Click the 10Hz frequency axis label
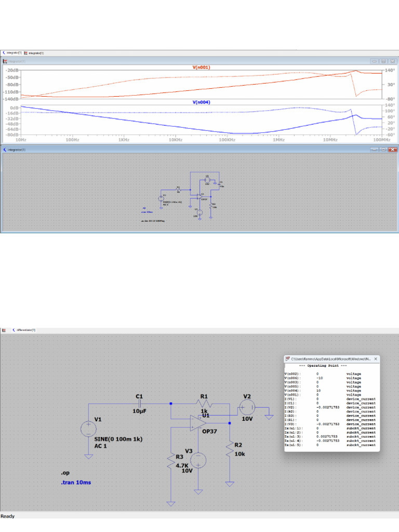Viewport: 399px width, 532px height. tap(21, 139)
